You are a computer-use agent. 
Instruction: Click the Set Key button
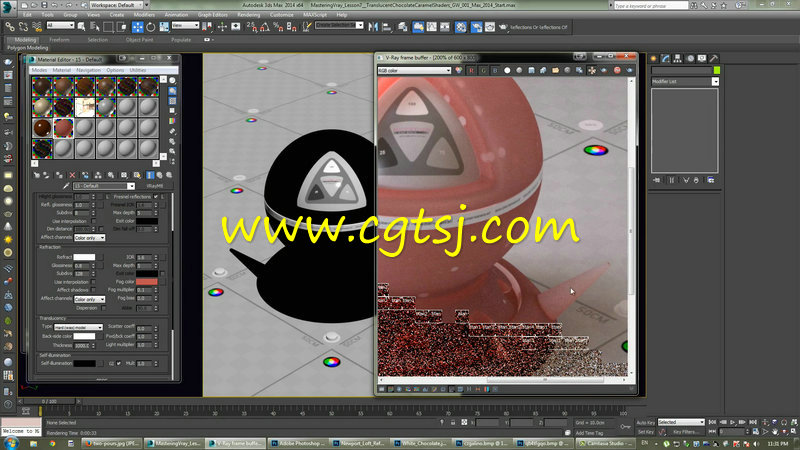tap(645, 432)
